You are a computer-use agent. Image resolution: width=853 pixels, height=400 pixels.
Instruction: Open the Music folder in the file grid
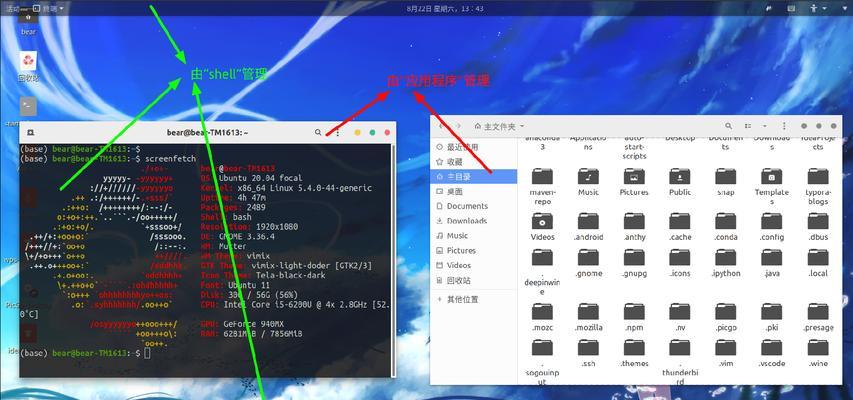(588, 182)
